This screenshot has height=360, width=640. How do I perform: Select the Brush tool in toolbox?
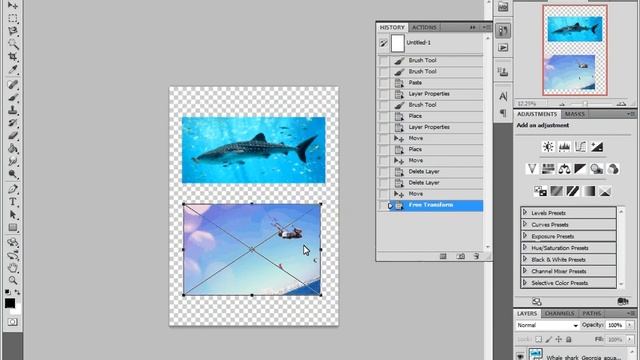[x=13, y=98]
